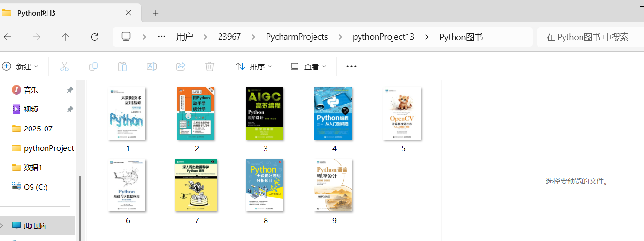Image resolution: width=644 pixels, height=241 pixels.
Task: Go back using the back arrow
Action: [7, 37]
